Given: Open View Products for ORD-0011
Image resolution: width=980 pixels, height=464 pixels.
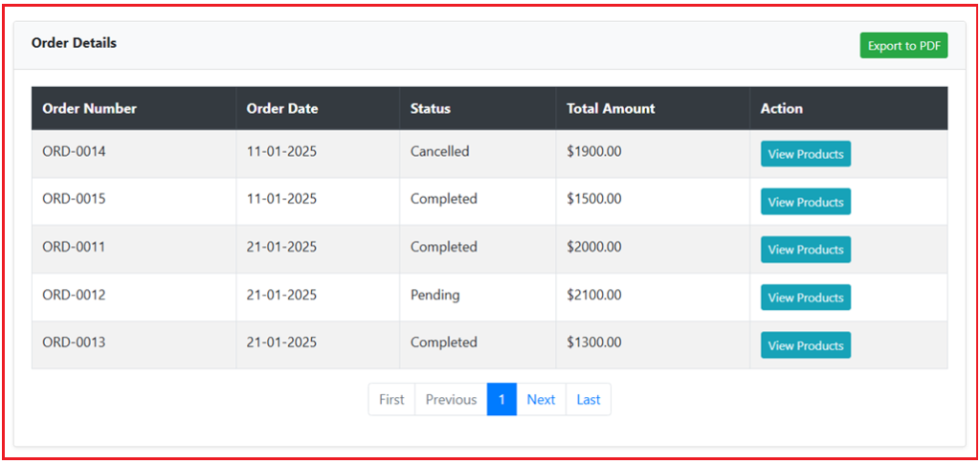Looking at the screenshot, I should coord(805,250).
